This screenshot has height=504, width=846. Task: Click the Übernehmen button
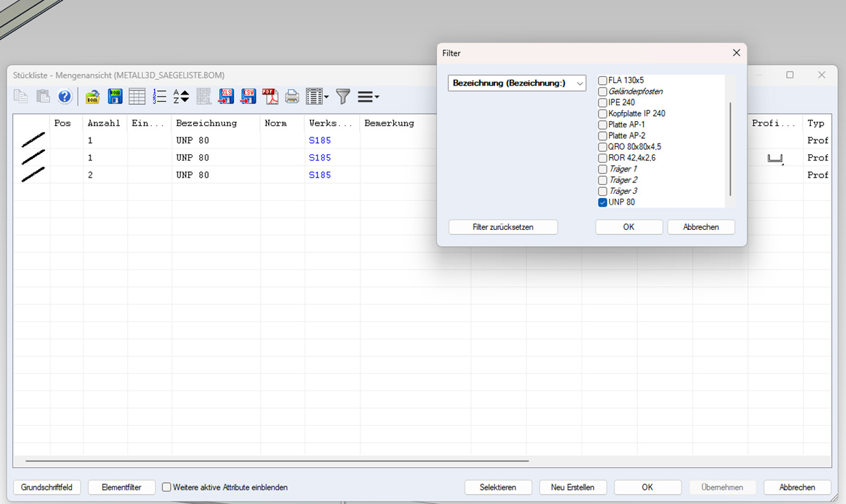(722, 487)
